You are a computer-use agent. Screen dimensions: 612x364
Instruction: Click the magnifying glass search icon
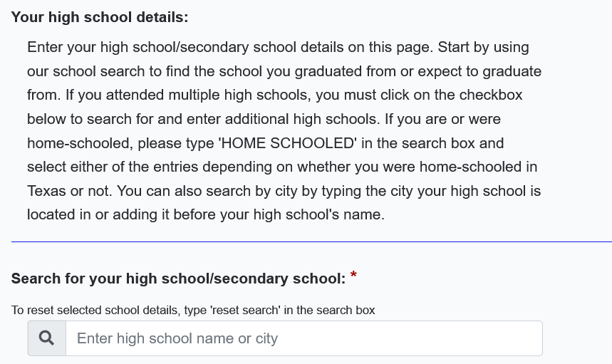(46, 338)
